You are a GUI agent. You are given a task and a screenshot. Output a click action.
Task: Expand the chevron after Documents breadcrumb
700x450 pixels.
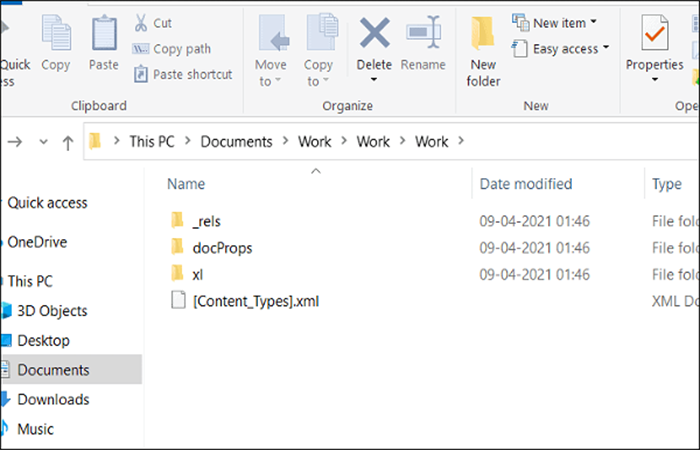click(x=286, y=141)
